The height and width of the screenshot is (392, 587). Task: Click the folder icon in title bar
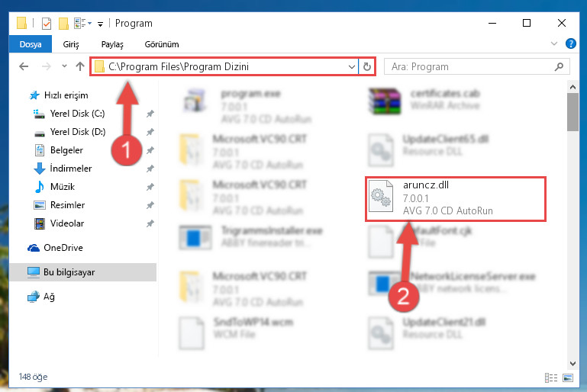pos(21,23)
